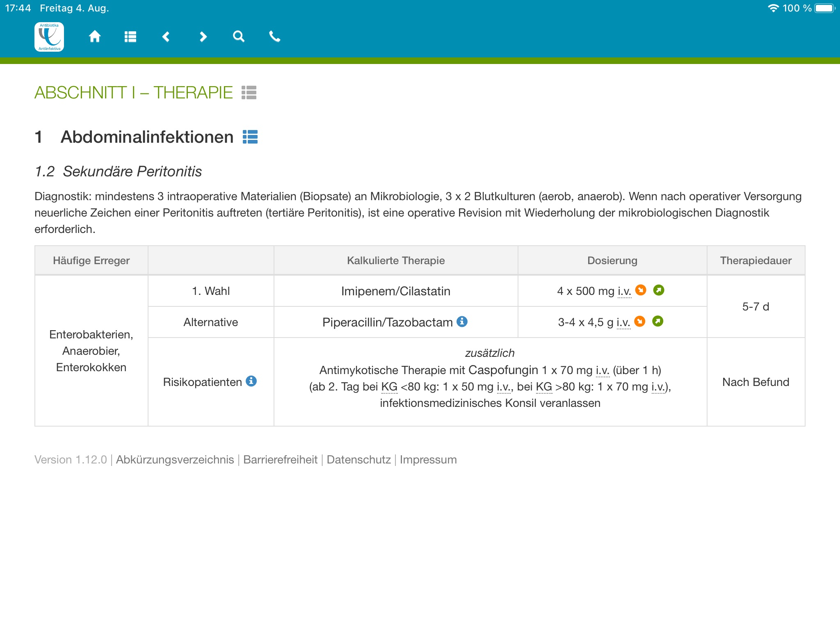840x630 pixels.
Task: Tap the 'zusätzlich' italic text
Action: tap(490, 353)
